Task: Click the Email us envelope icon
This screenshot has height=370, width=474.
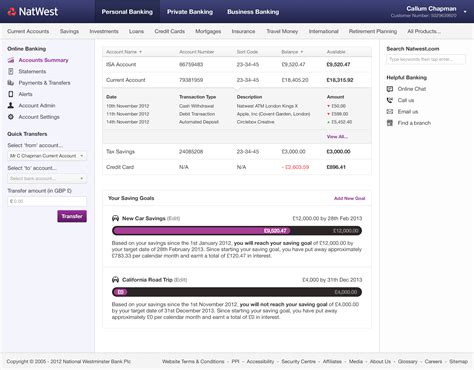Action: (x=390, y=112)
